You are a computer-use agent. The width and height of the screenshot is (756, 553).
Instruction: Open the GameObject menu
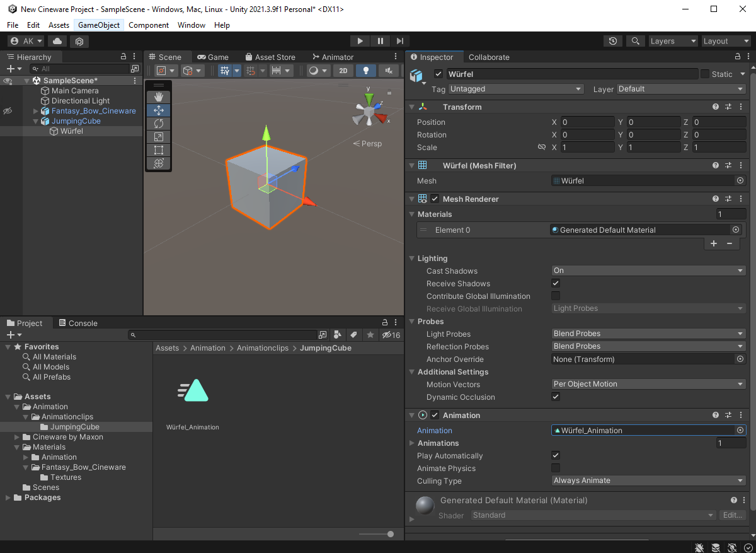[99, 25]
